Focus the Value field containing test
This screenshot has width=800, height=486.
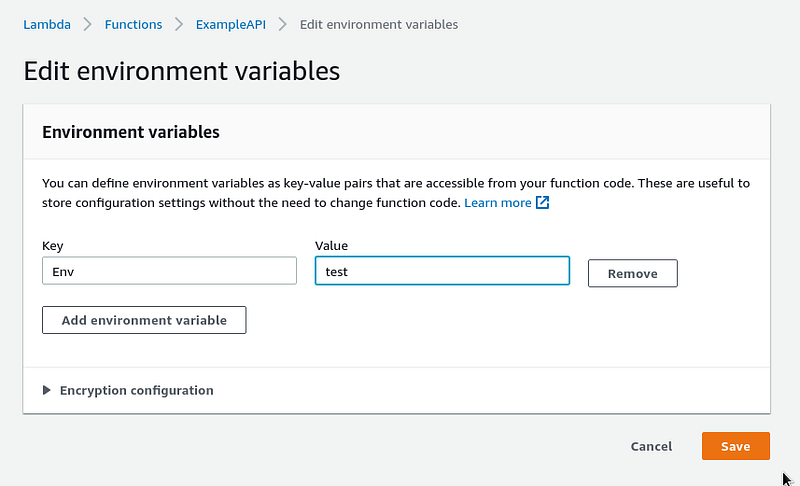(x=442, y=271)
